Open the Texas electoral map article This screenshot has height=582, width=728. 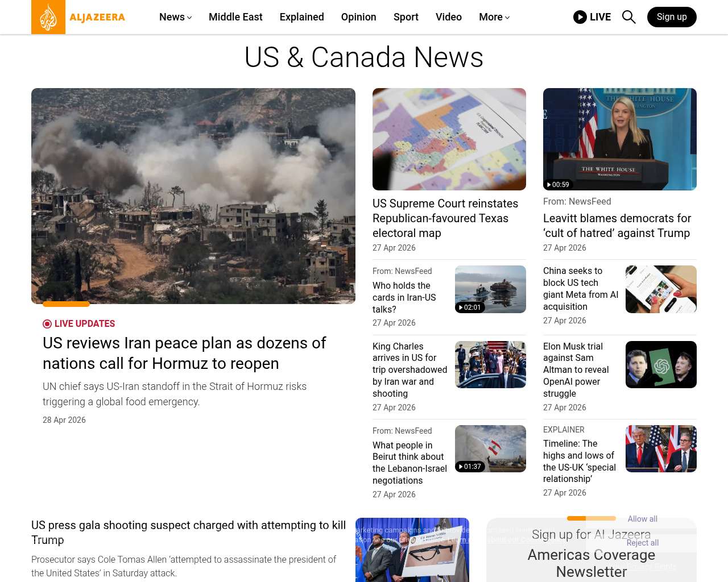point(445,218)
